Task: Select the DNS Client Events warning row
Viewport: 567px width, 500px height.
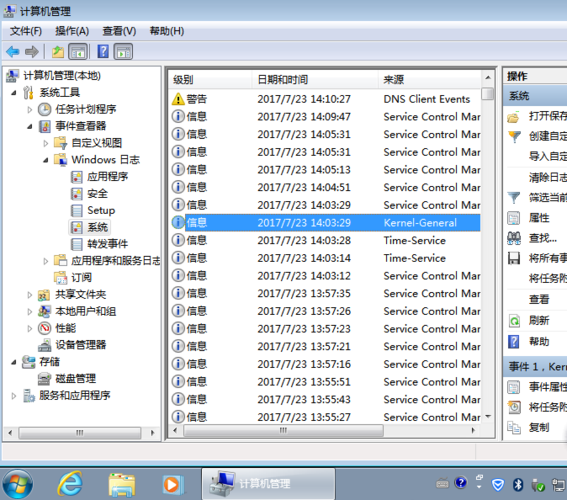Action: pyautogui.click(x=325, y=99)
